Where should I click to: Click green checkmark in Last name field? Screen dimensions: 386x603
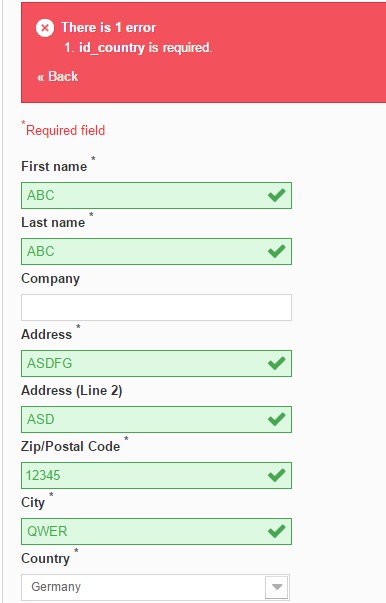(276, 252)
